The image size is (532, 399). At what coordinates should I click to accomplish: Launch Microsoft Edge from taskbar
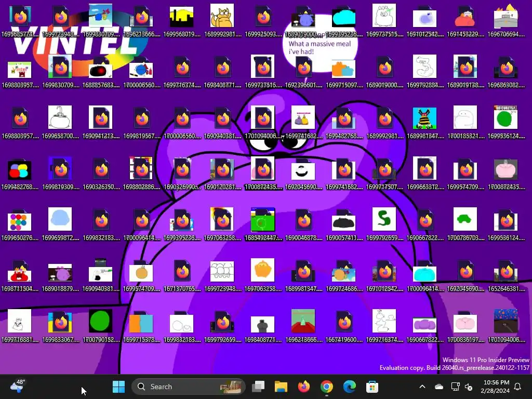349,387
